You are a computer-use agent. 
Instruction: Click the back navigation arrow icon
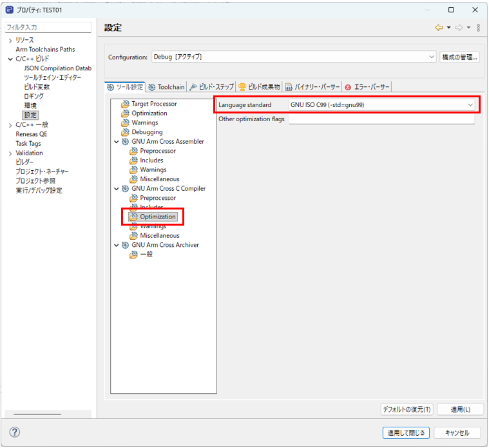pos(439,28)
